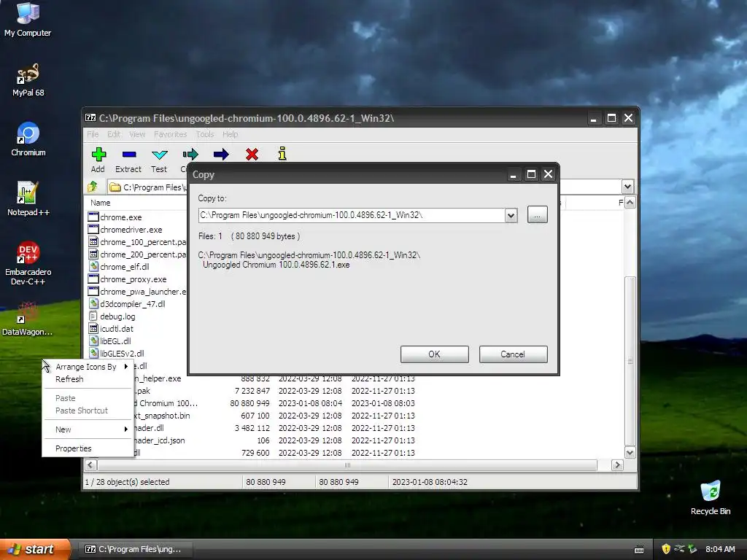This screenshot has height=560, width=747.
Task: Select Embarcadero Dev-C++ desktop icon
Action: (28, 263)
